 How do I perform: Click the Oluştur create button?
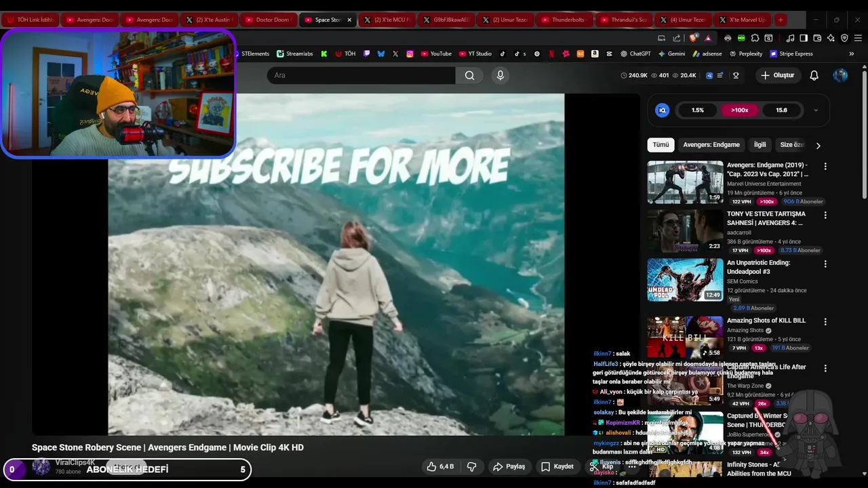point(777,75)
